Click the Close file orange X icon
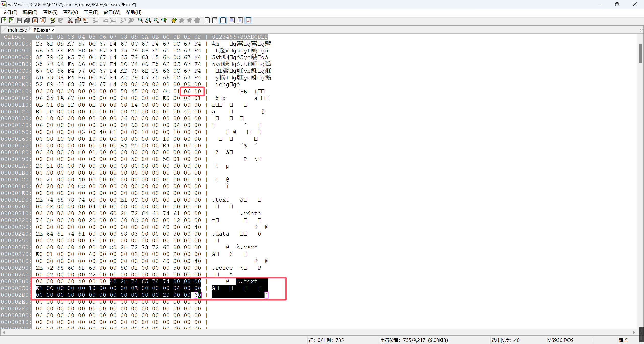The height and width of the screenshot is (344, 644). tap(35, 20)
